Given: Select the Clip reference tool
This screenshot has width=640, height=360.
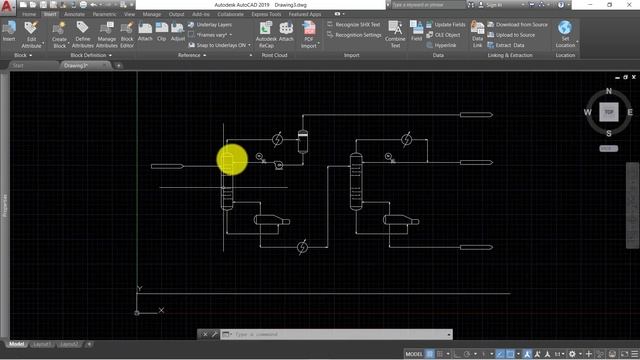Looking at the screenshot, I should [162, 31].
